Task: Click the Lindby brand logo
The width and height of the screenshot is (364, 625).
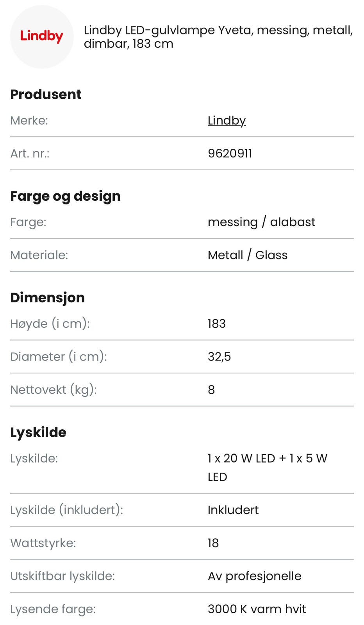Action: [x=41, y=37]
